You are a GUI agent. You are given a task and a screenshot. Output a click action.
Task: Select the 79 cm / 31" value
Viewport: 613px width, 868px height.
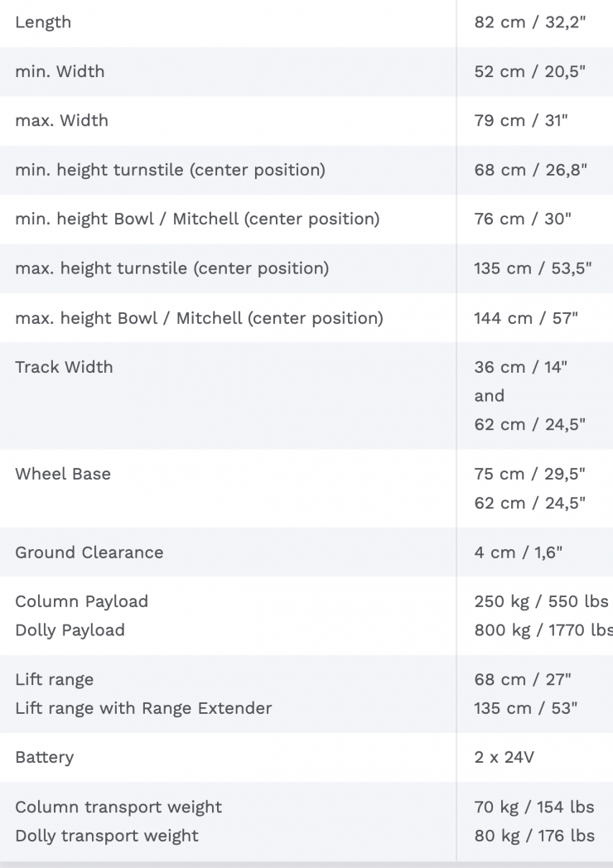[521, 120]
